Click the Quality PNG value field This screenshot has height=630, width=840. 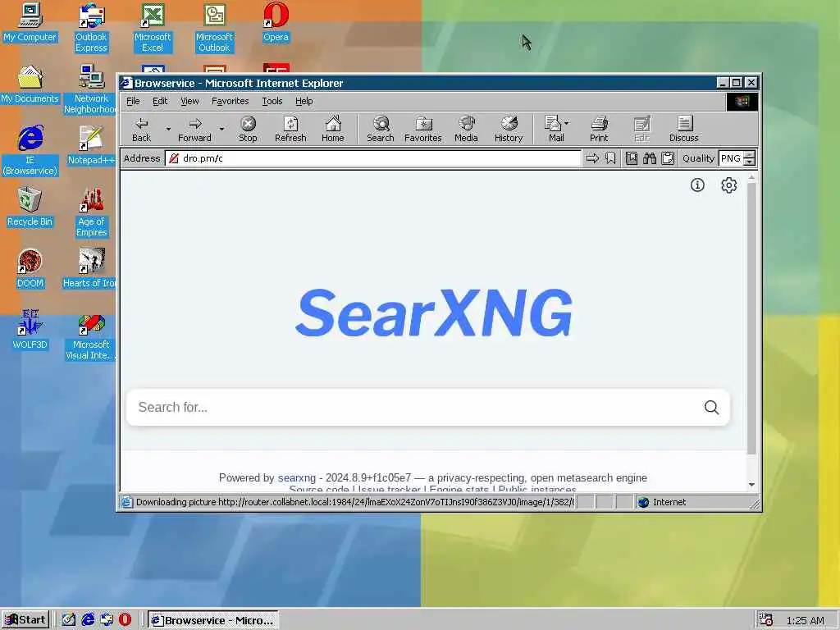click(731, 158)
